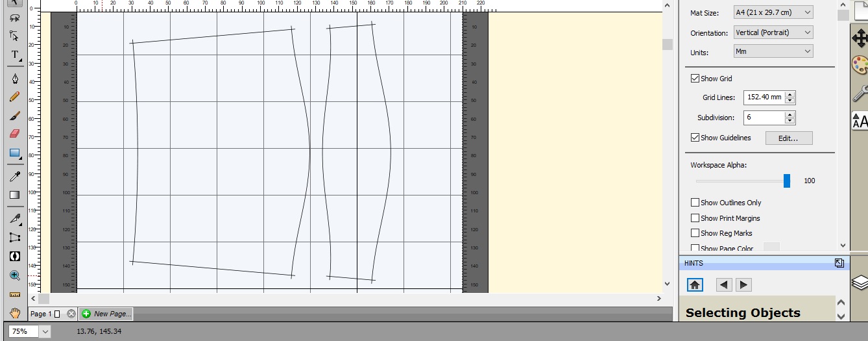The width and height of the screenshot is (868, 341).
Task: Select the blue Rectangle shape tool
Action: click(14, 153)
